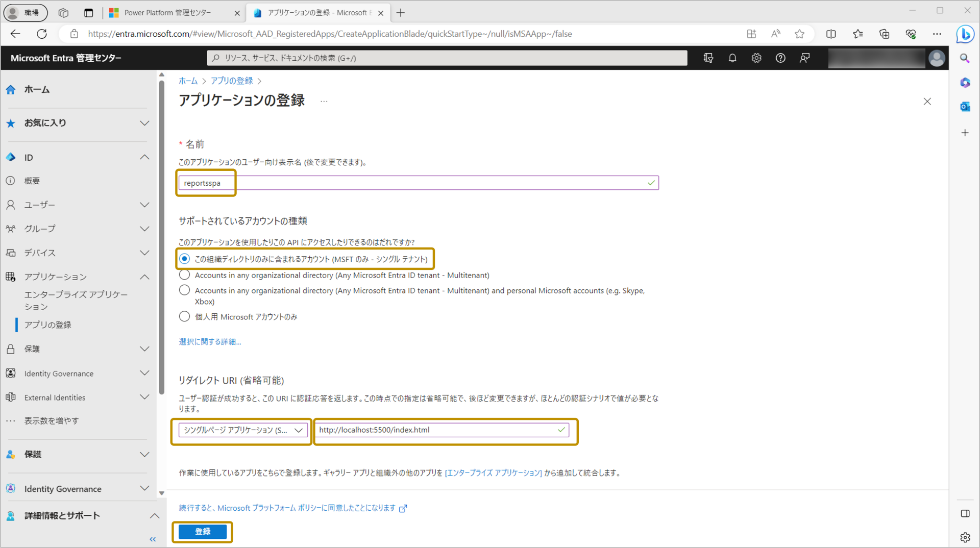This screenshot has width=980, height=548.
Task: Click the 登録 button to register the app
Action: (202, 531)
